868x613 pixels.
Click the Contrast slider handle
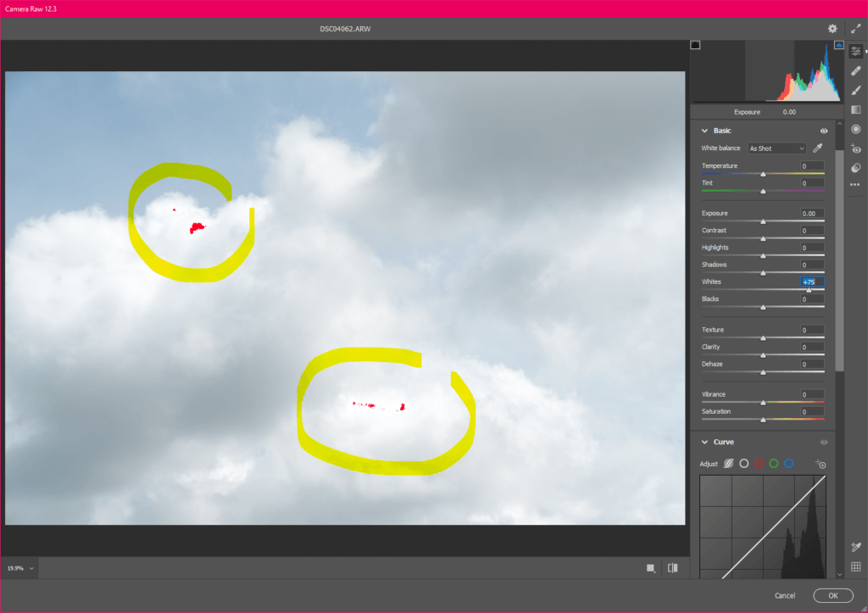(763, 238)
